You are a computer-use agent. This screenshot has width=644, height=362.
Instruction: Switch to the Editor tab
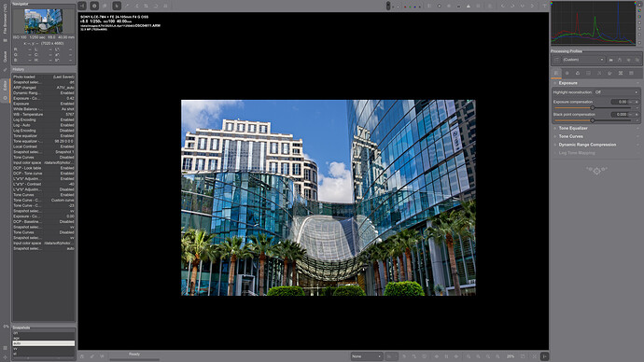(x=5, y=86)
